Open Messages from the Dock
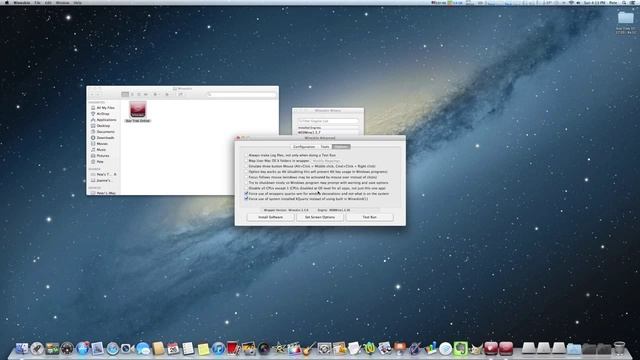Image resolution: width=640 pixels, height=360 pixels. point(143,348)
